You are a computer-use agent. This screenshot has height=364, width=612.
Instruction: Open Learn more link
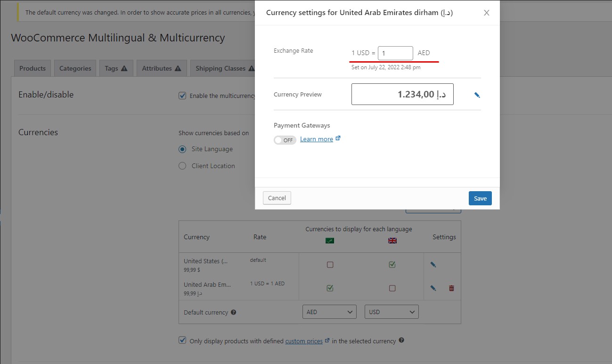point(317,139)
